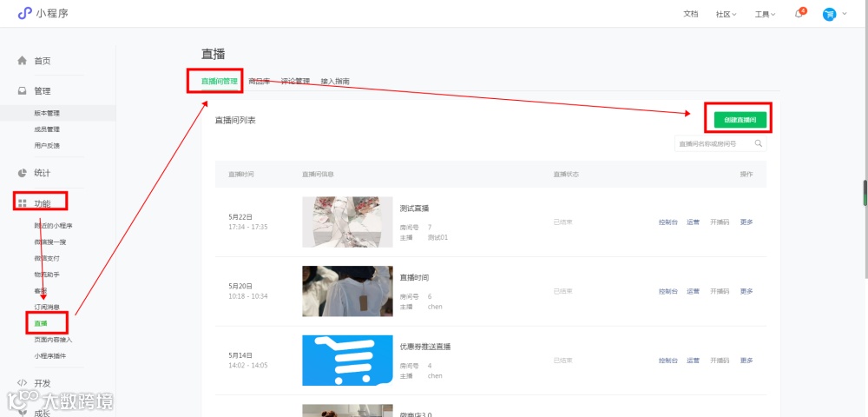Viewport: 868px width, 417px height.
Task: Click the shopping cart account avatar
Action: coord(829,15)
